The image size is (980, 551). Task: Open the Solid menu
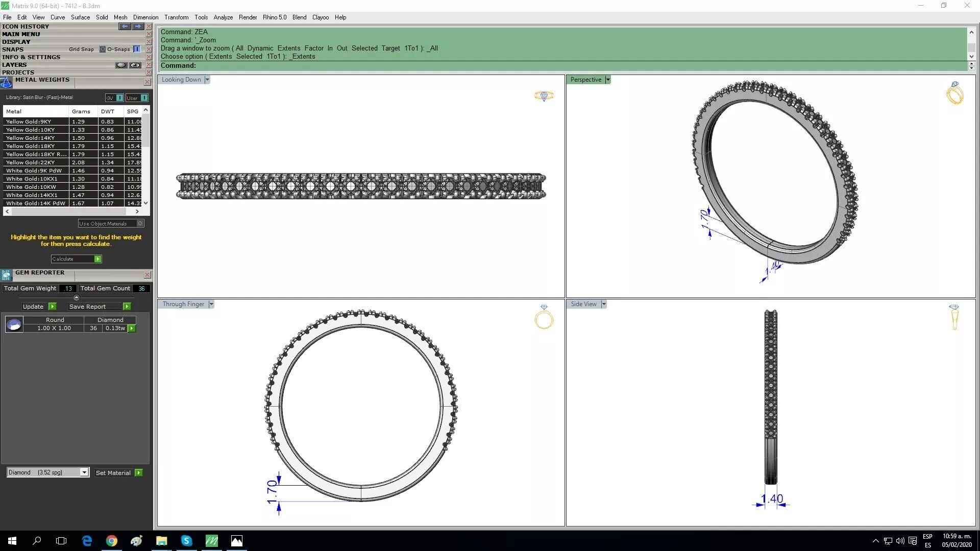pyautogui.click(x=102, y=17)
